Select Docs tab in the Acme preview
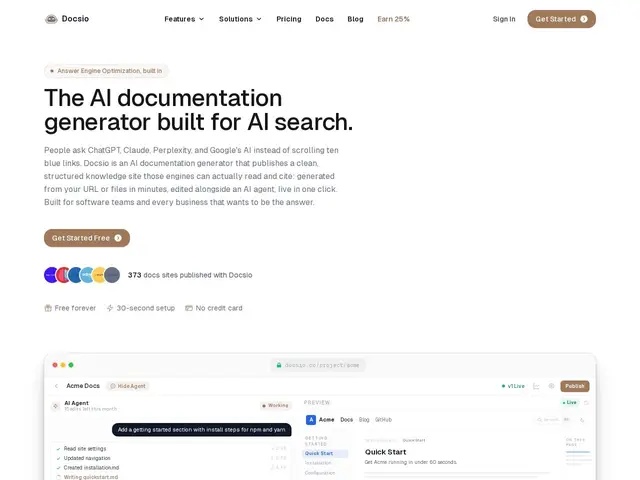Viewport: 640px width, 480px height. (347, 420)
